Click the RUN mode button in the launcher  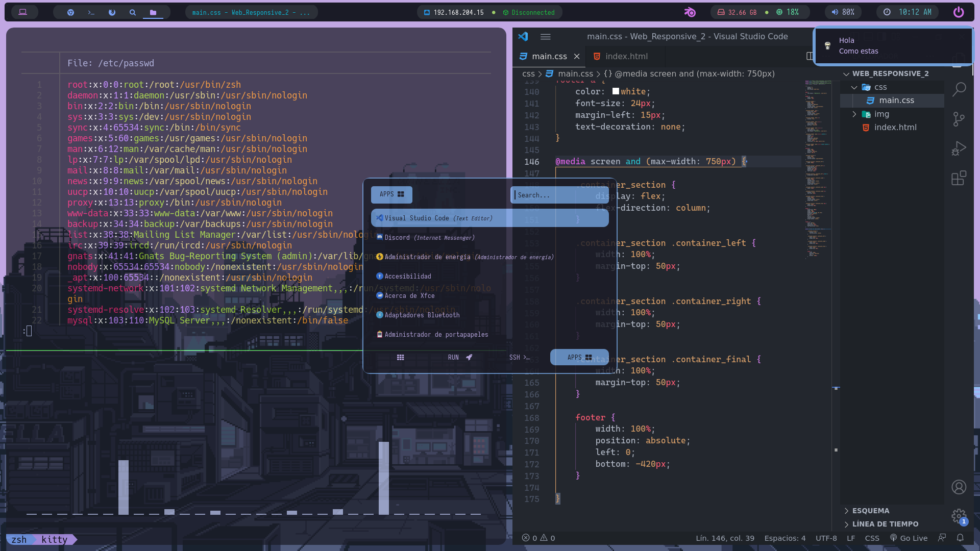459,358
